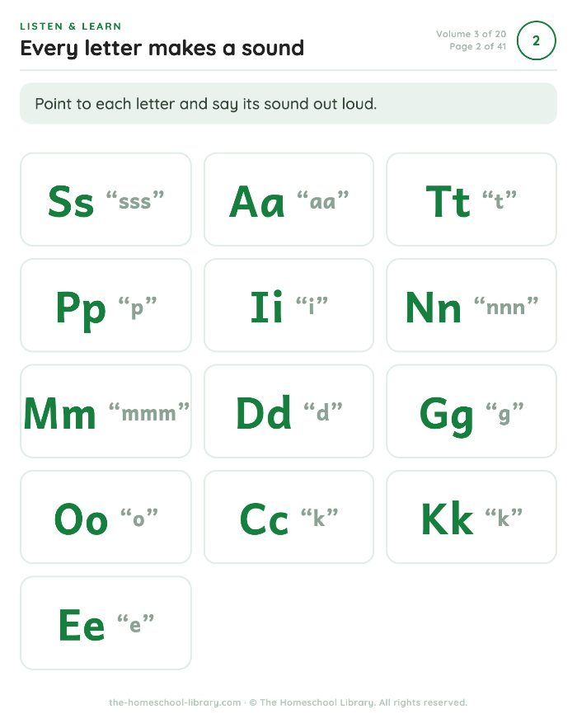
Task: Choose the Pp "p" letter card
Action: tap(106, 305)
